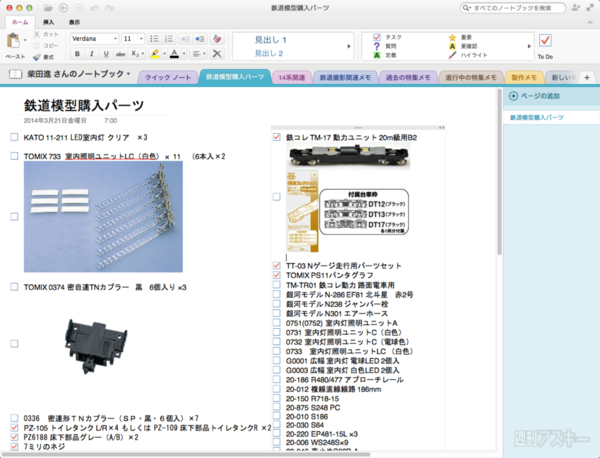Image resolution: width=600 pixels, height=458 pixels.
Task: Switch to the 挿入 ribbon tab
Action: (x=49, y=22)
